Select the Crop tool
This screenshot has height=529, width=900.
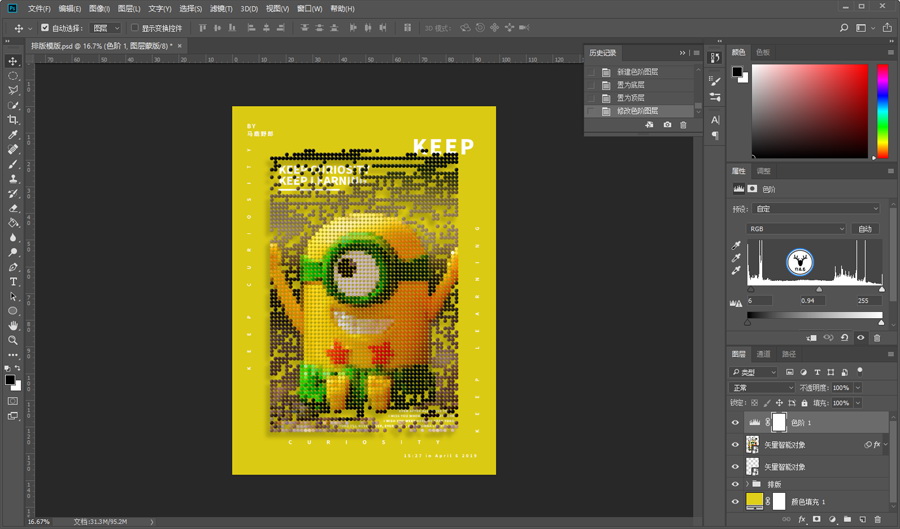click(x=13, y=120)
